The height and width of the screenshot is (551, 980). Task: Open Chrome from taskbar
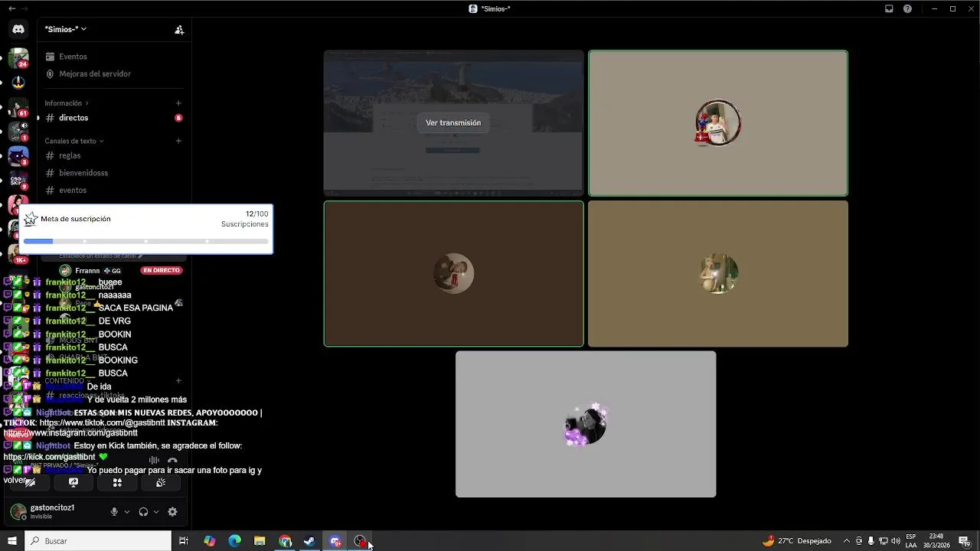286,541
